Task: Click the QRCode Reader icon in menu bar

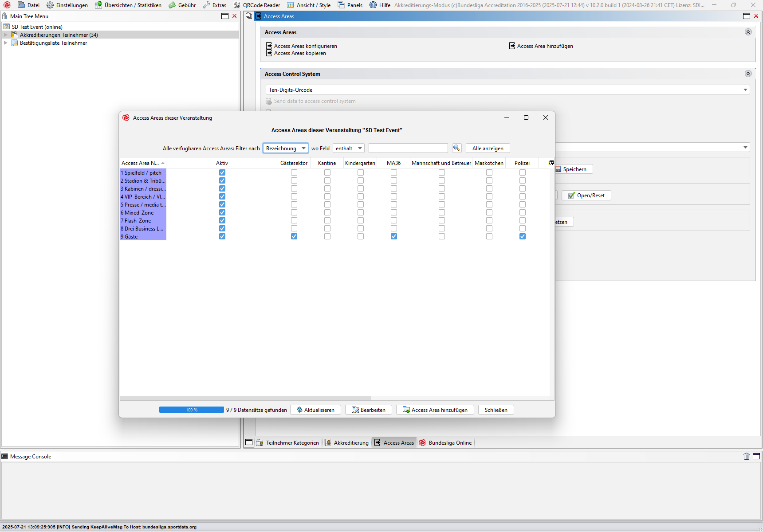Action: coord(237,5)
